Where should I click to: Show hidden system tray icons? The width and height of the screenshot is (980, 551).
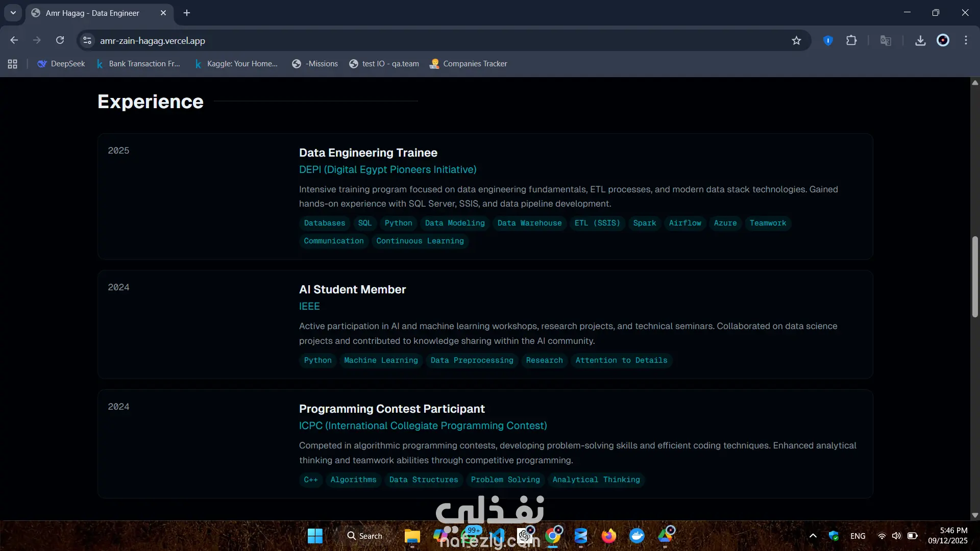tap(813, 536)
